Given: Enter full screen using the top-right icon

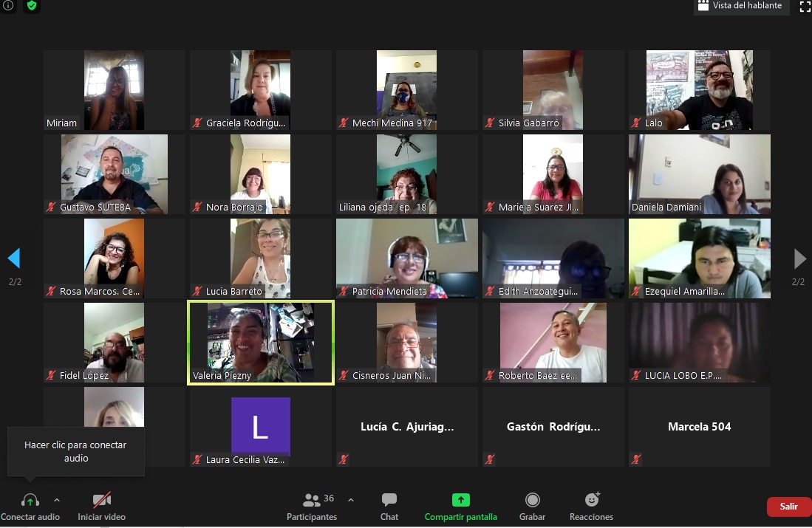Looking at the screenshot, I should 805,7.
